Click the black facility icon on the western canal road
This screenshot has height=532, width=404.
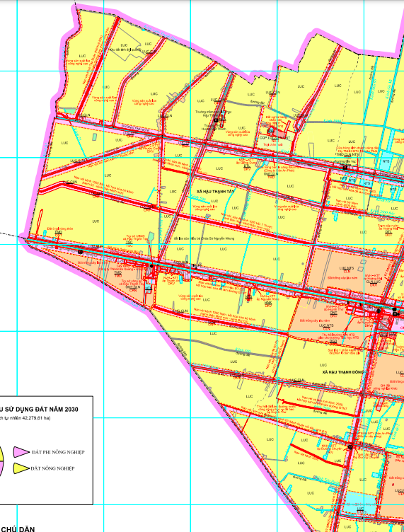point(80,252)
